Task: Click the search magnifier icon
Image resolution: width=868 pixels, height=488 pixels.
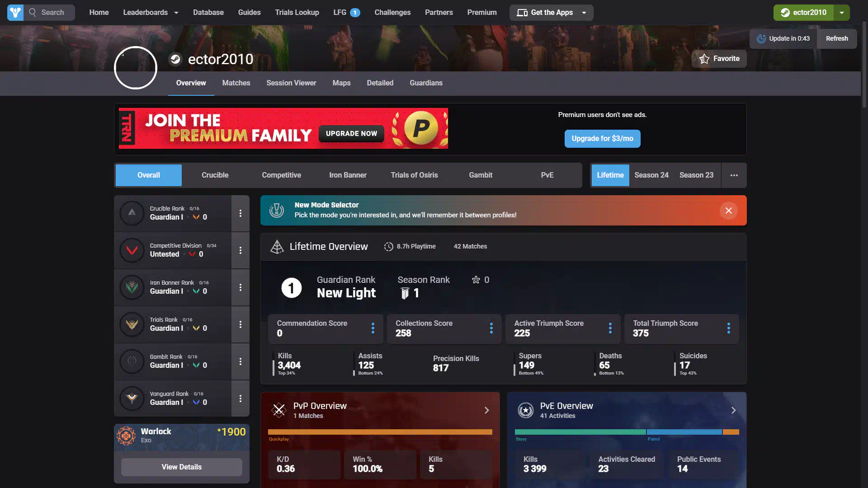Action: (x=32, y=13)
